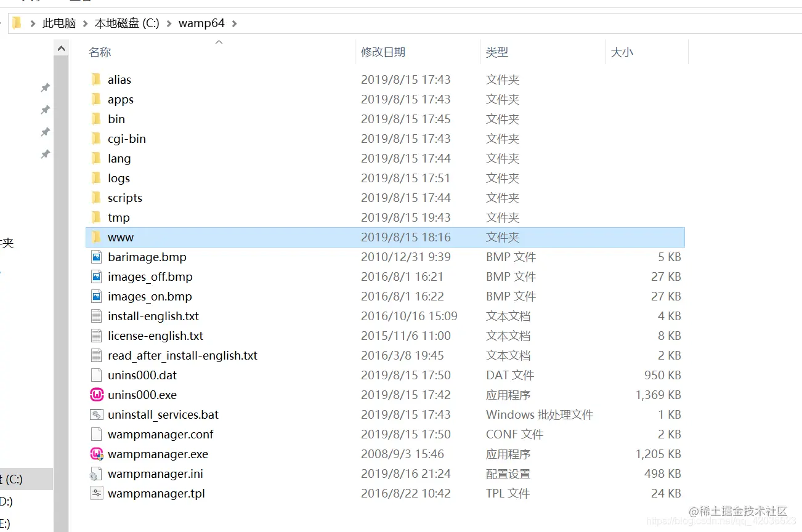Click wamp64 in the address breadcrumb
This screenshot has width=802, height=532.
click(201, 23)
